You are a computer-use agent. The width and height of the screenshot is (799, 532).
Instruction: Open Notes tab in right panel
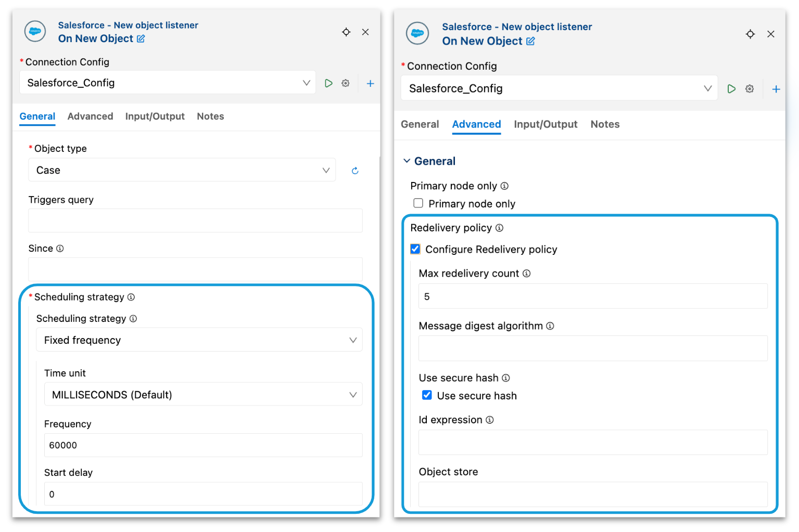coord(605,124)
